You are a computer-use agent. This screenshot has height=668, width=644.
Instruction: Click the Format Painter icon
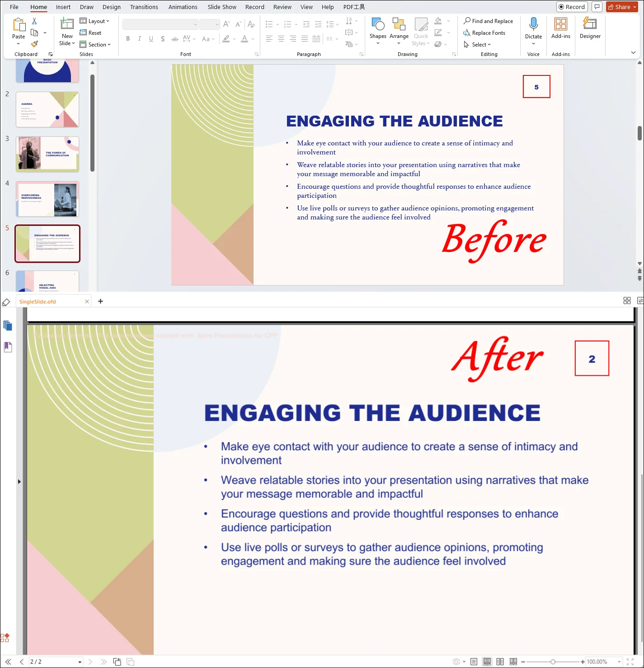[x=34, y=44]
